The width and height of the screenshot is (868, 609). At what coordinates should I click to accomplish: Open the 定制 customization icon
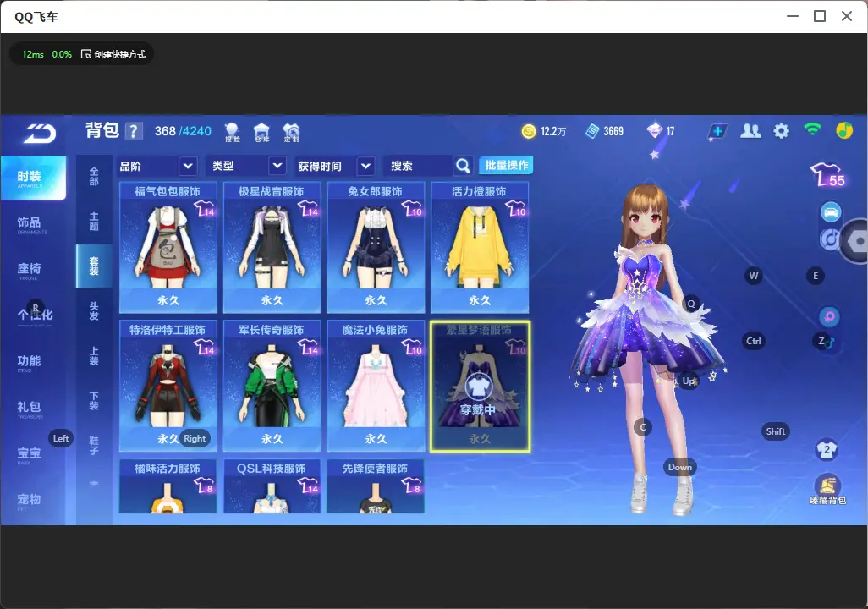click(291, 132)
